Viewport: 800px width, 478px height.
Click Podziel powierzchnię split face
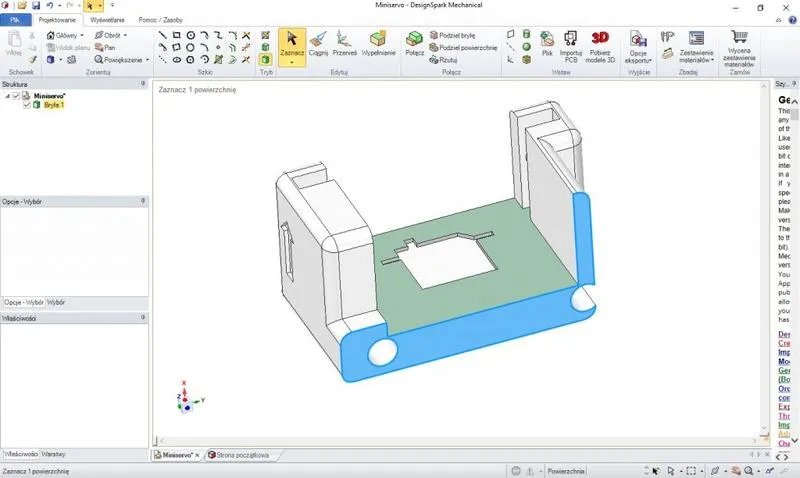click(463, 47)
